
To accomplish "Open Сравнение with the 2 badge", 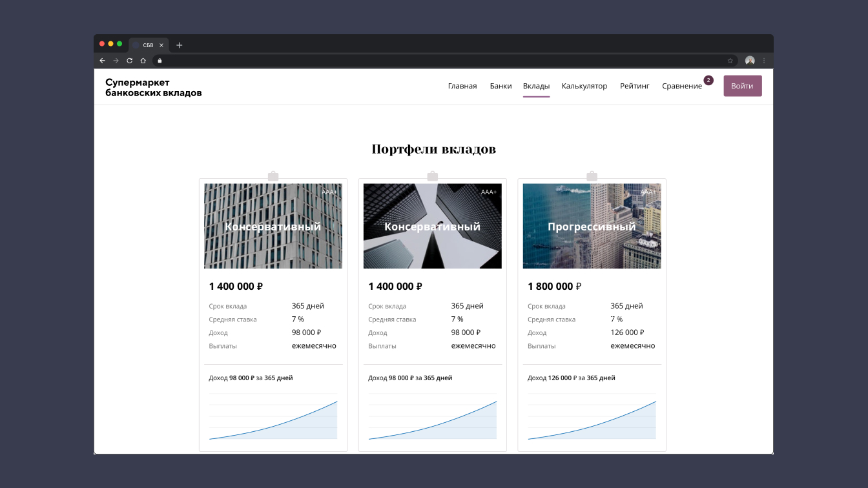I will [682, 86].
